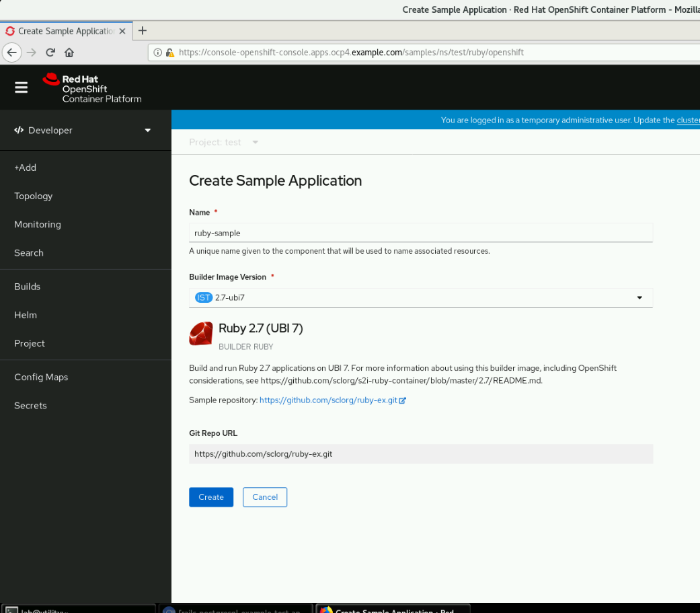Click the Firefox taskbar entry for Create Sample Application

(x=393, y=610)
